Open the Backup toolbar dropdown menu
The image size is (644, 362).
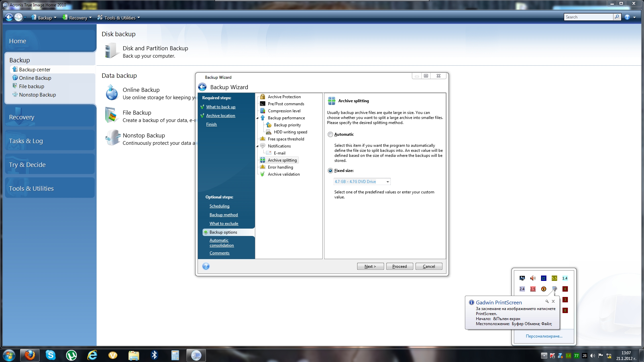[44, 18]
